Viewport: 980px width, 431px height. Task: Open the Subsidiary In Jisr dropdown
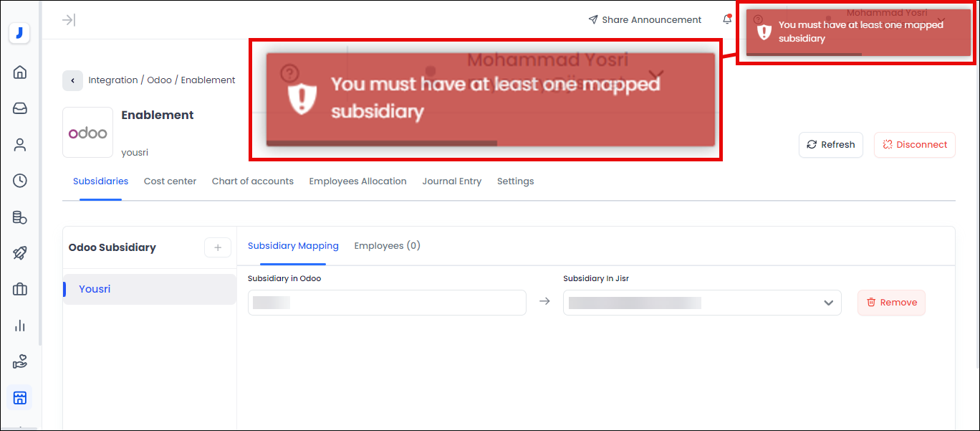pyautogui.click(x=702, y=303)
